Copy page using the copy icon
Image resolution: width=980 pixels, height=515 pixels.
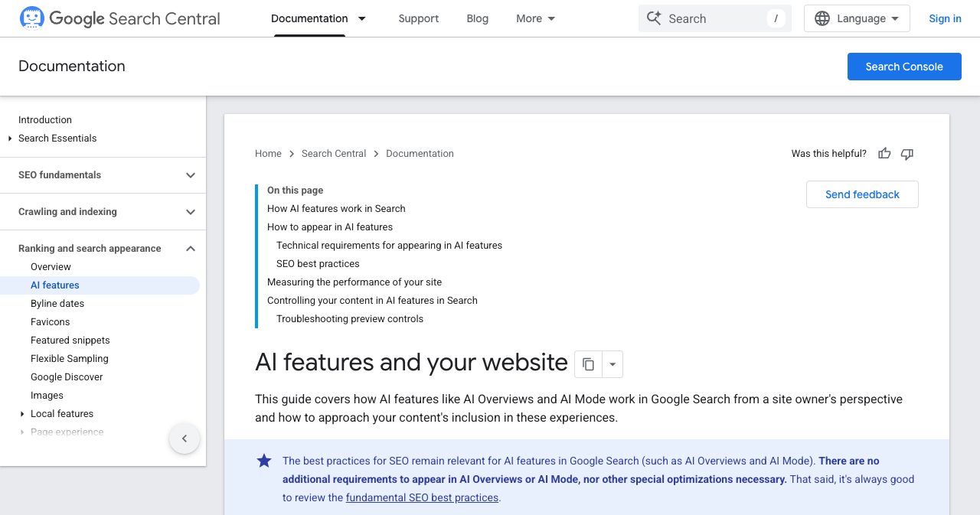[x=588, y=364]
